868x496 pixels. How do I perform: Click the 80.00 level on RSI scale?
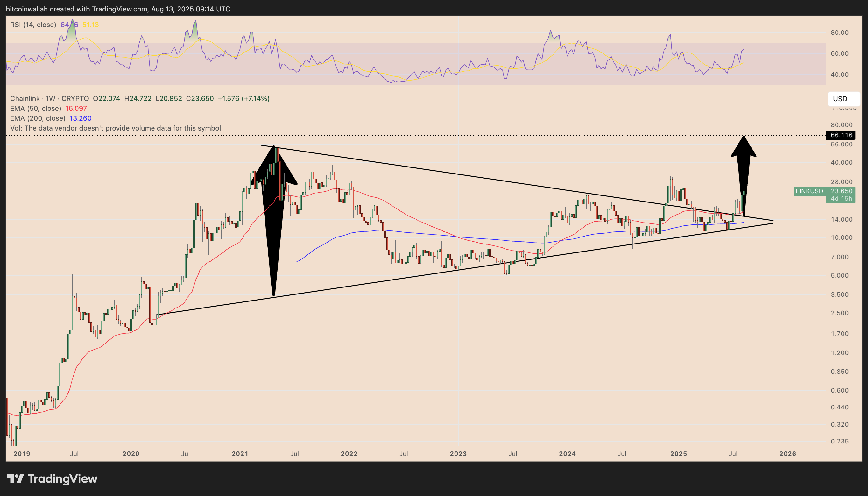point(839,33)
